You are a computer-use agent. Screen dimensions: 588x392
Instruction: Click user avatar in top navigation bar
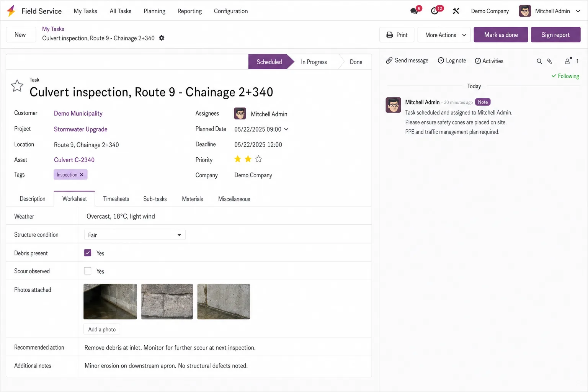click(525, 11)
